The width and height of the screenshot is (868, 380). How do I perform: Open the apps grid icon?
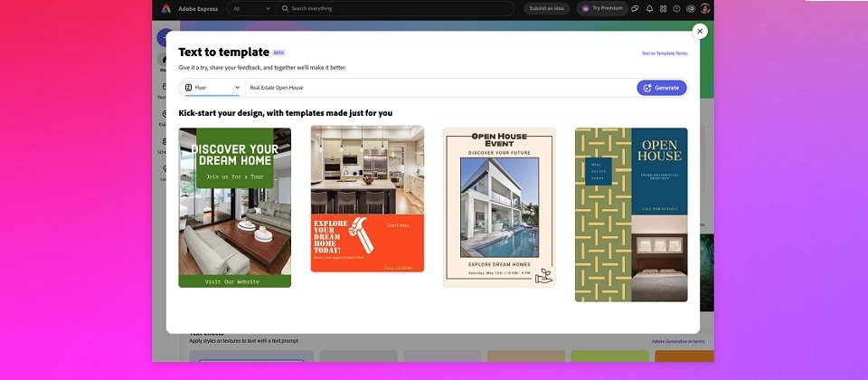663,8
